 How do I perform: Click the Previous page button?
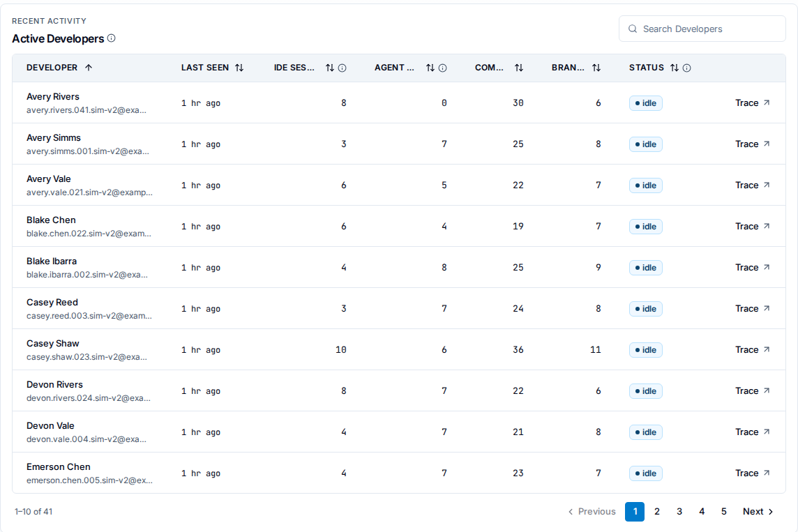click(x=592, y=512)
